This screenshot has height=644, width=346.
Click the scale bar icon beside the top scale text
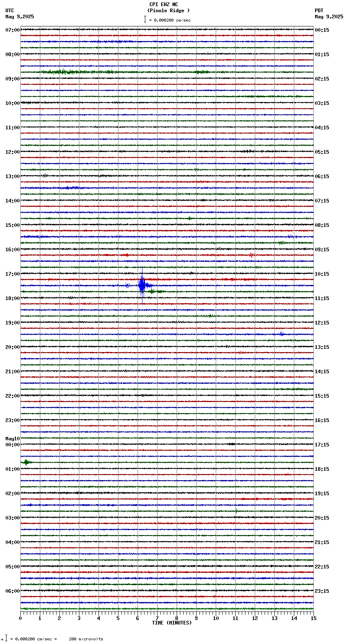pos(145,19)
